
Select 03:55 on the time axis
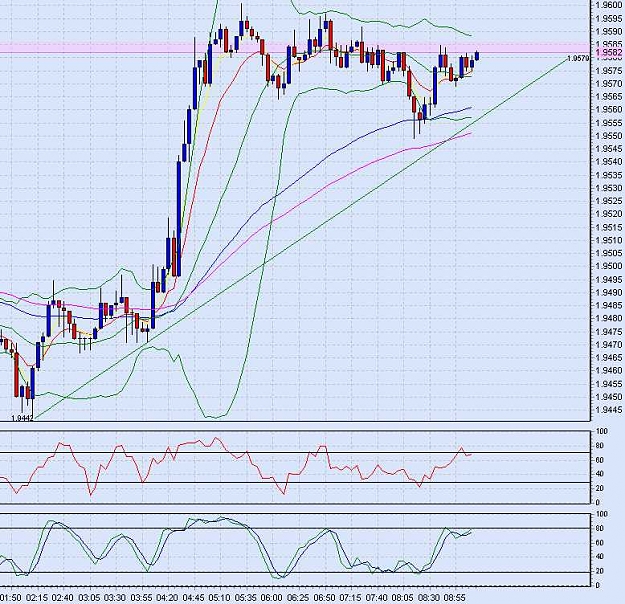click(x=141, y=598)
